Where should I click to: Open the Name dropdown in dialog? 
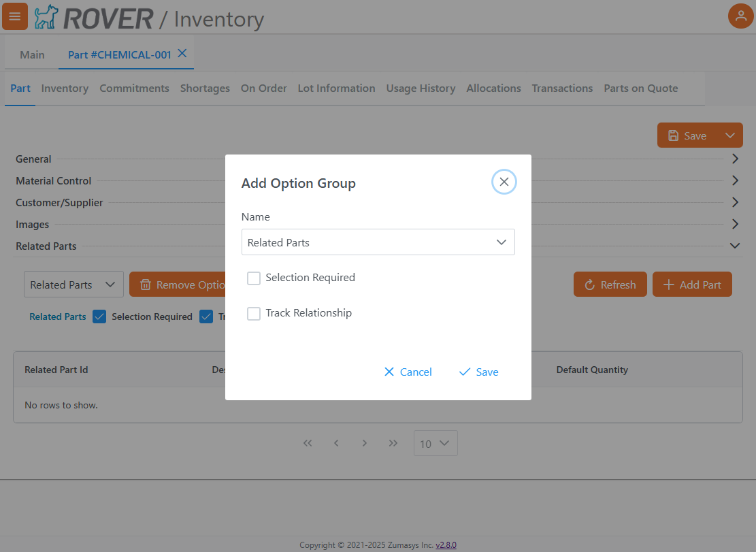378,242
